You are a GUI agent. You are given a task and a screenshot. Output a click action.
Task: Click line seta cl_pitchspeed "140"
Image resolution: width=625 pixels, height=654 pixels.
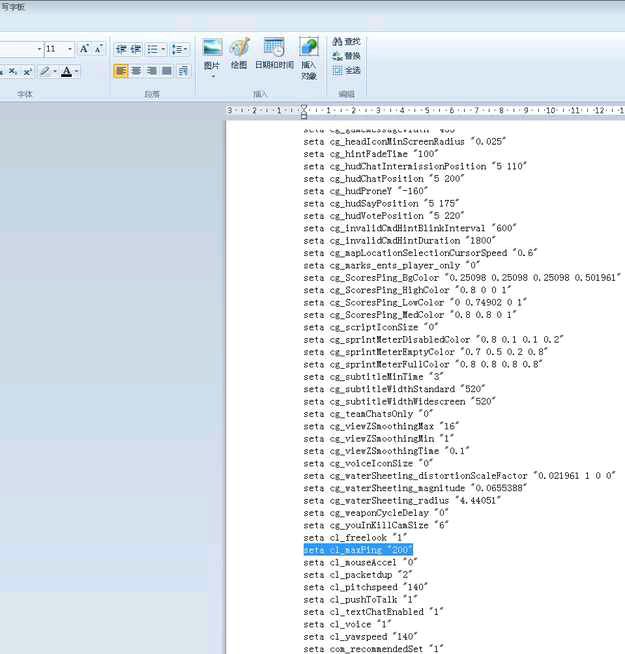365,587
